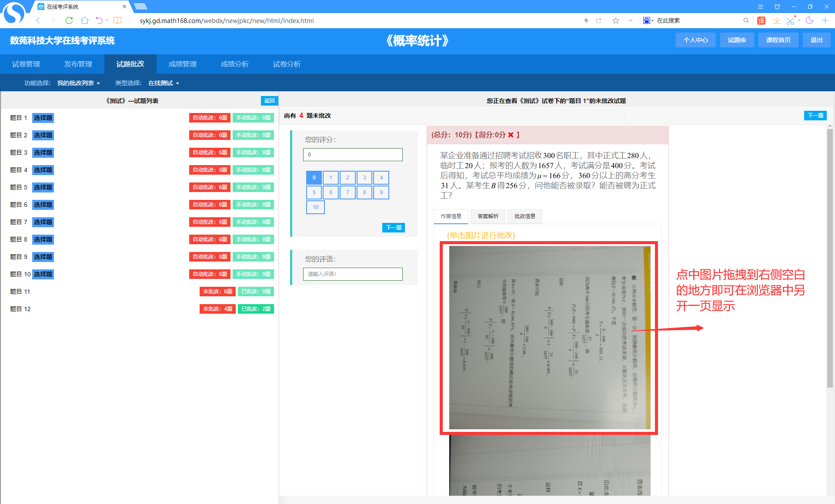Open the browser main menu icon
The height and width of the screenshot is (504, 835).
(761, 7)
